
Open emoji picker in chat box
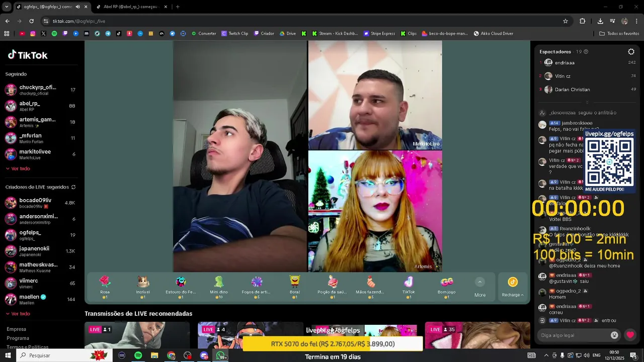(614, 335)
